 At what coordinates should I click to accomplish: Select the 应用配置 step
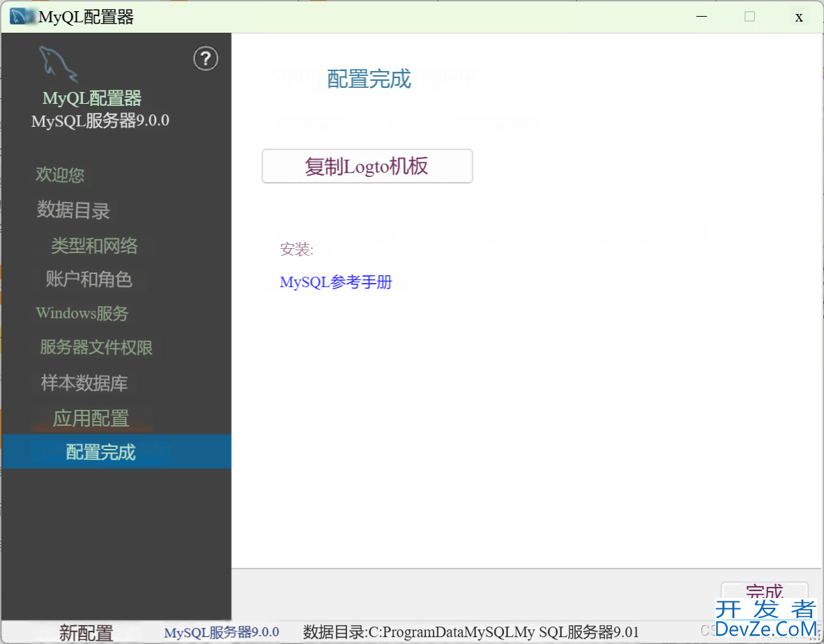[91, 418]
